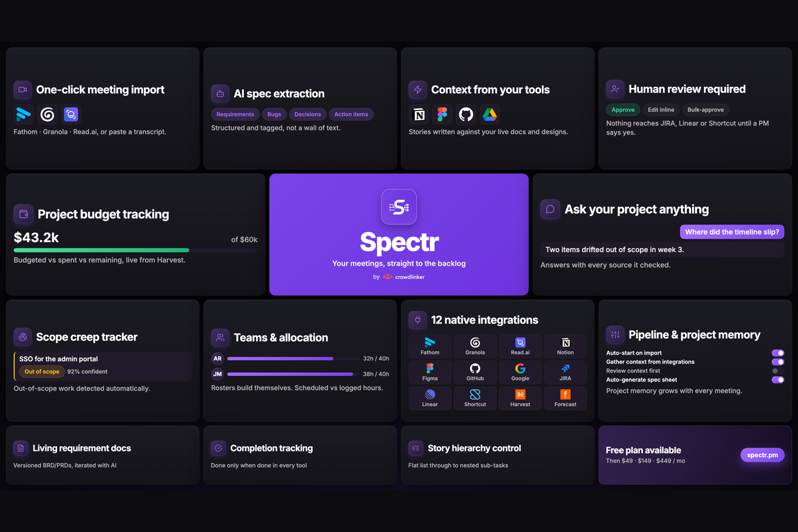This screenshot has height=532, width=798.
Task: Select the JIRA tile in the integrations grid
Action: coord(565,372)
